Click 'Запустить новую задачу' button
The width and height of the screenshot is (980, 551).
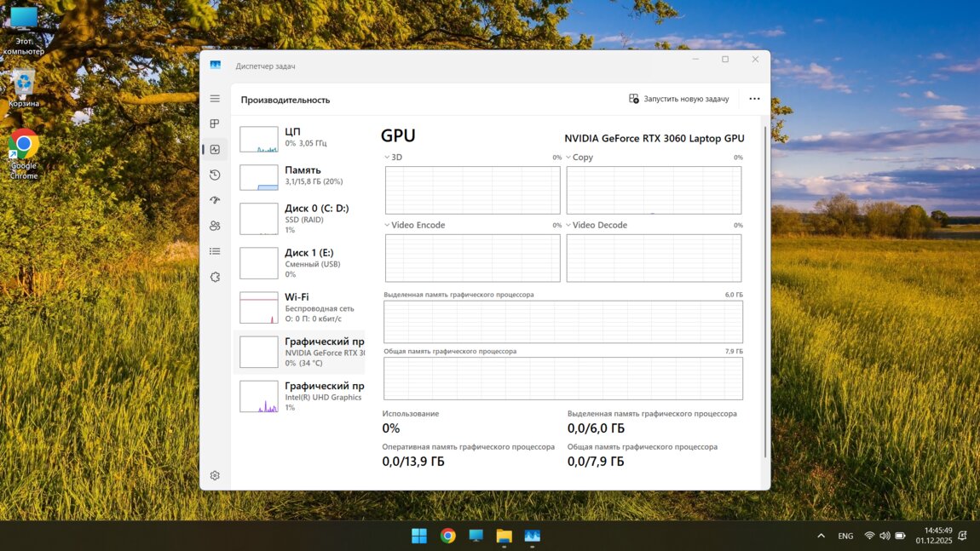click(x=679, y=99)
